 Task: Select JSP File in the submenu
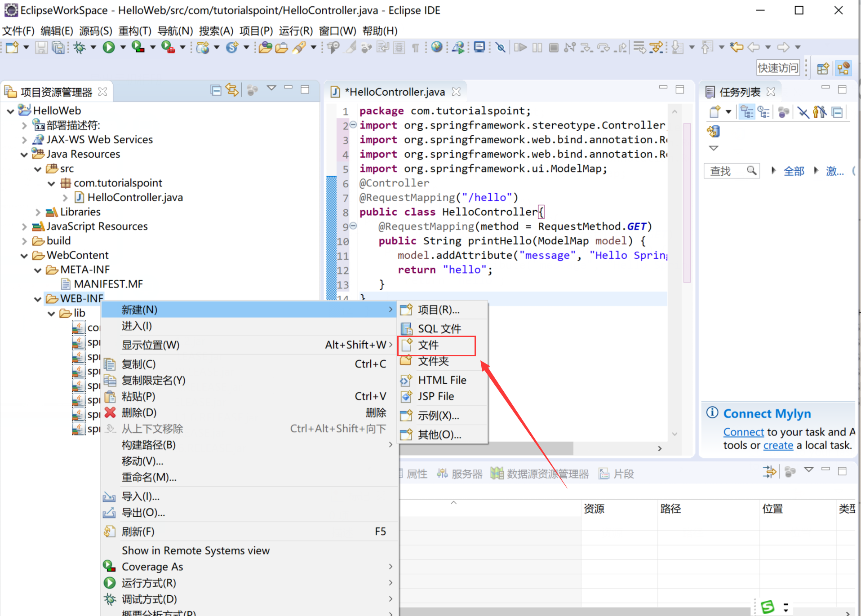tap(435, 396)
